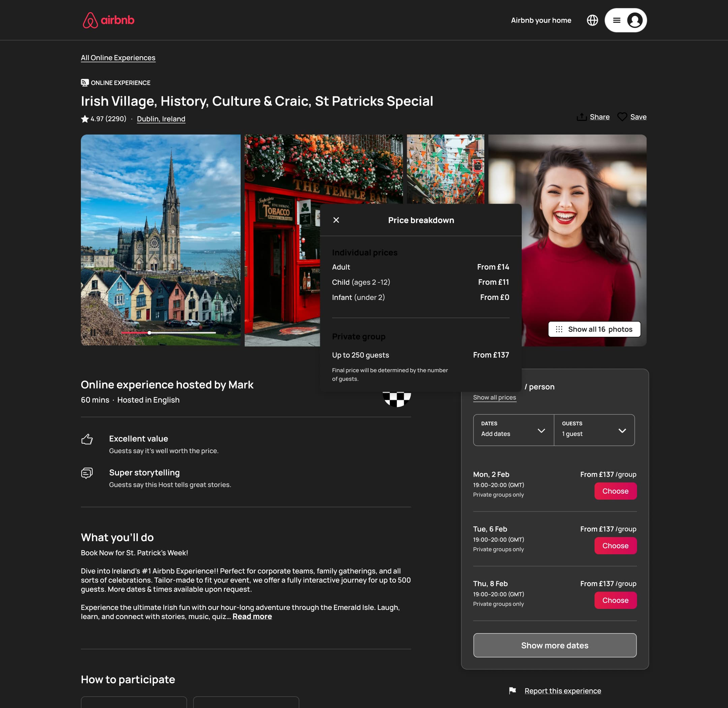The height and width of the screenshot is (708, 728).
Task: Expand the Dates dropdown
Action: (513, 430)
